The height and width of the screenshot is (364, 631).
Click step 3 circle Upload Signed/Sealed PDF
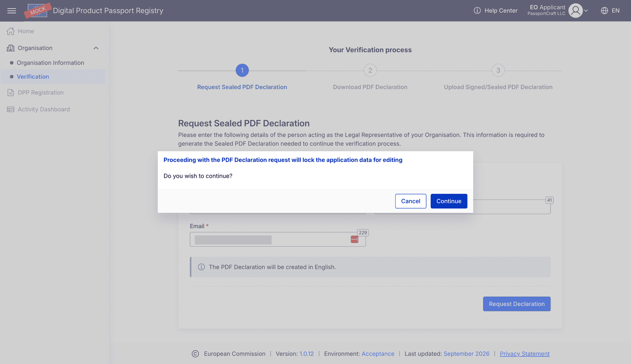pyautogui.click(x=498, y=71)
